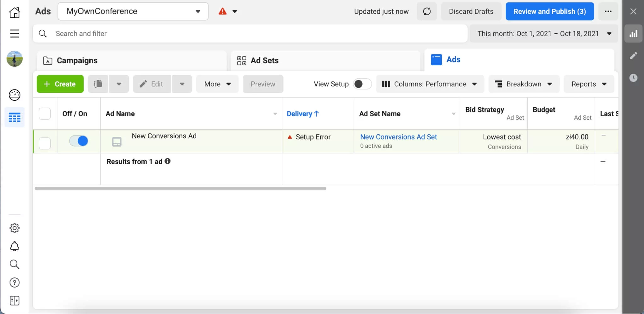
Task: Open the Columns: Performance dropdown
Action: [x=430, y=84]
